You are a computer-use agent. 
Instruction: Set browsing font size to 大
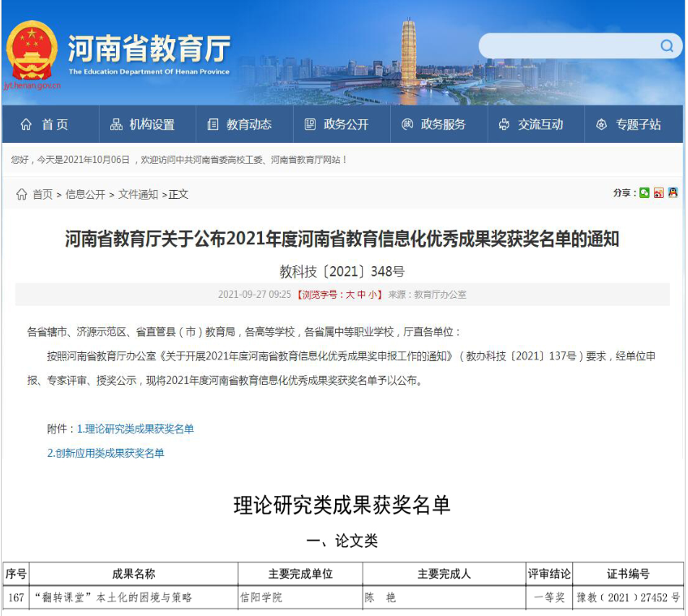350,295
